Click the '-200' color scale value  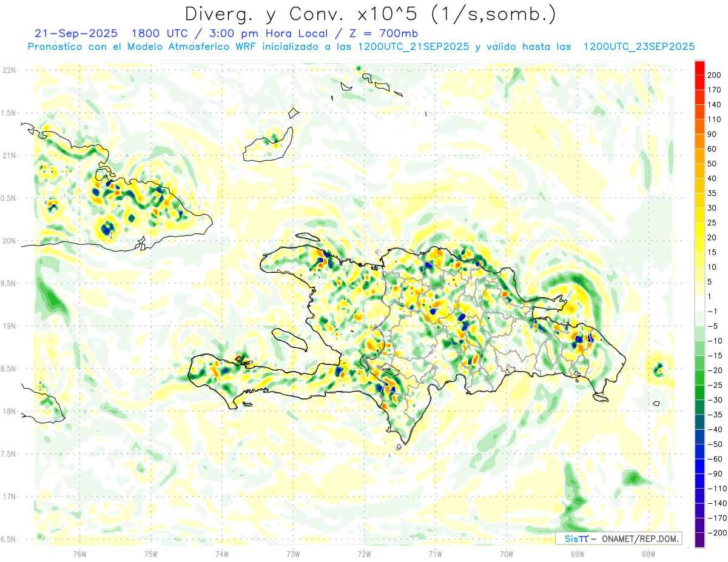click(716, 533)
